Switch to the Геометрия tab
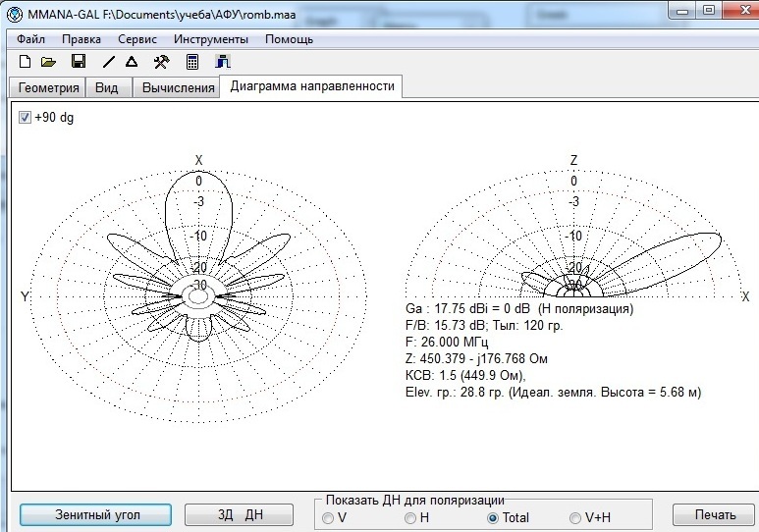Image resolution: width=759 pixels, height=532 pixels. point(48,87)
